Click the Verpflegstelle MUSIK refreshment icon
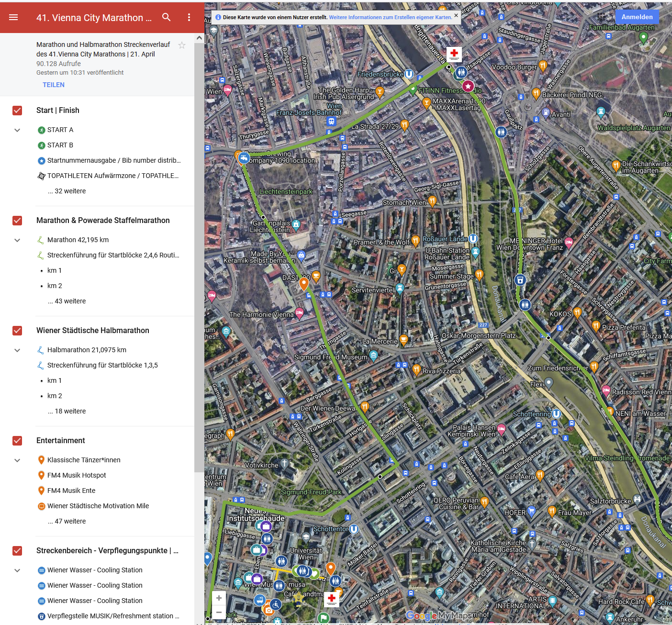The height and width of the screenshot is (625, 672). (42, 616)
